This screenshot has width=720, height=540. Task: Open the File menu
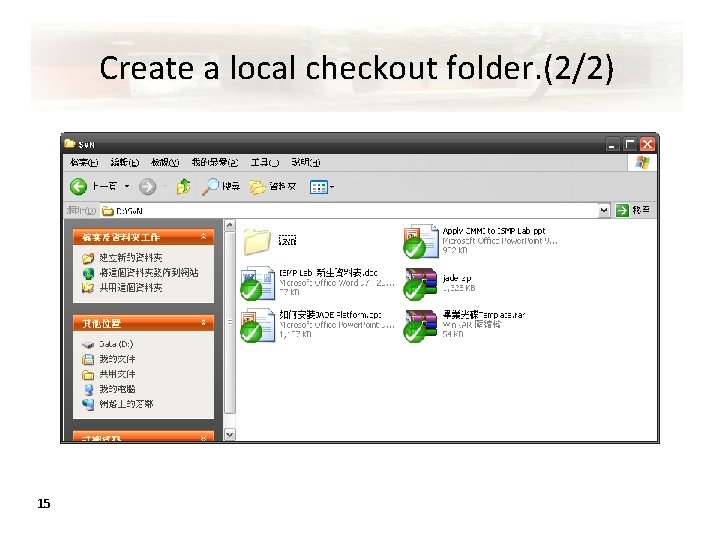(84, 162)
